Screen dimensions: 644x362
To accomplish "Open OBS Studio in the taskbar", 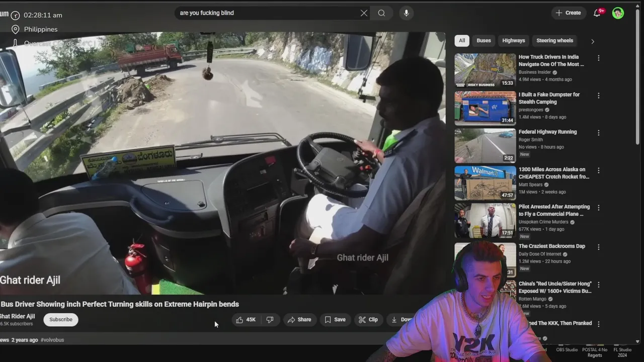I will (x=567, y=350).
